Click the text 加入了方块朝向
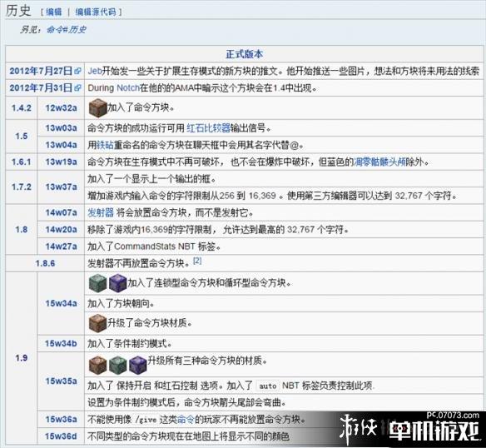This screenshot has height=448, width=486. tap(121, 303)
